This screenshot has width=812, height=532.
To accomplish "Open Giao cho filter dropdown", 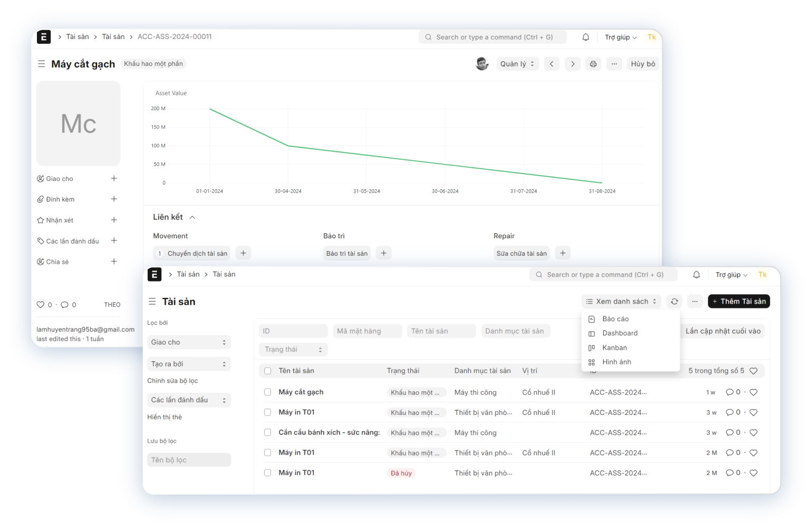I will (x=189, y=342).
